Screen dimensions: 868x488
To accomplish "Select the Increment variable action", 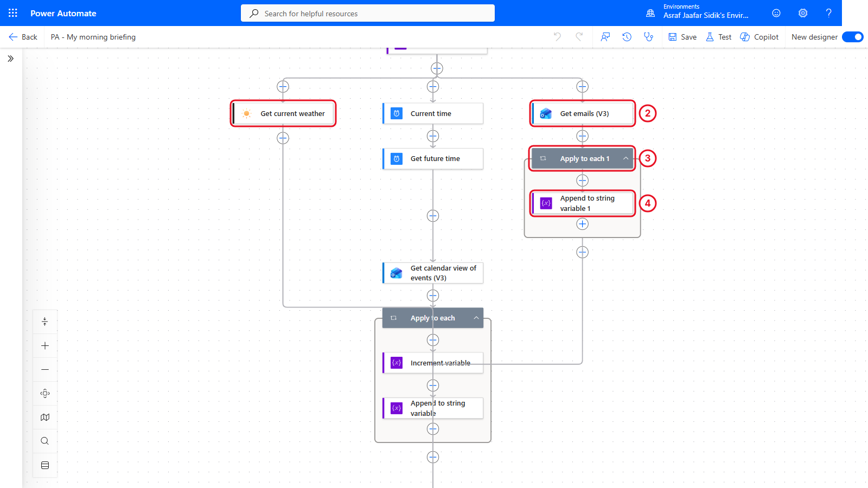I will pyautogui.click(x=433, y=363).
